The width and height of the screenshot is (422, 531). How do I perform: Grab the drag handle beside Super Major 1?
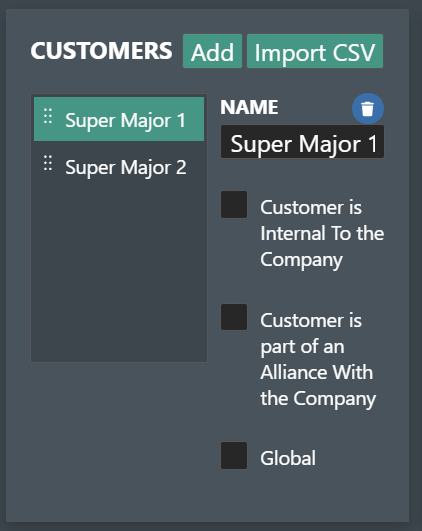[48, 116]
